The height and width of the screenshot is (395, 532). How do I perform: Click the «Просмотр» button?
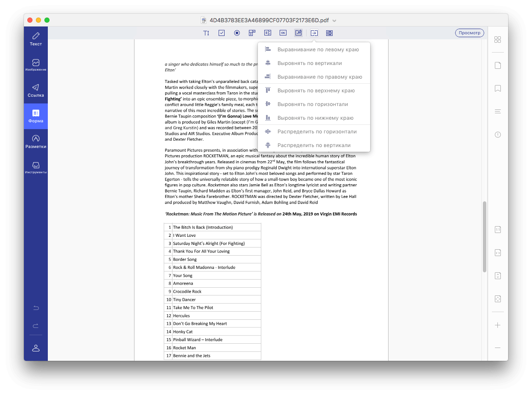[x=469, y=32]
